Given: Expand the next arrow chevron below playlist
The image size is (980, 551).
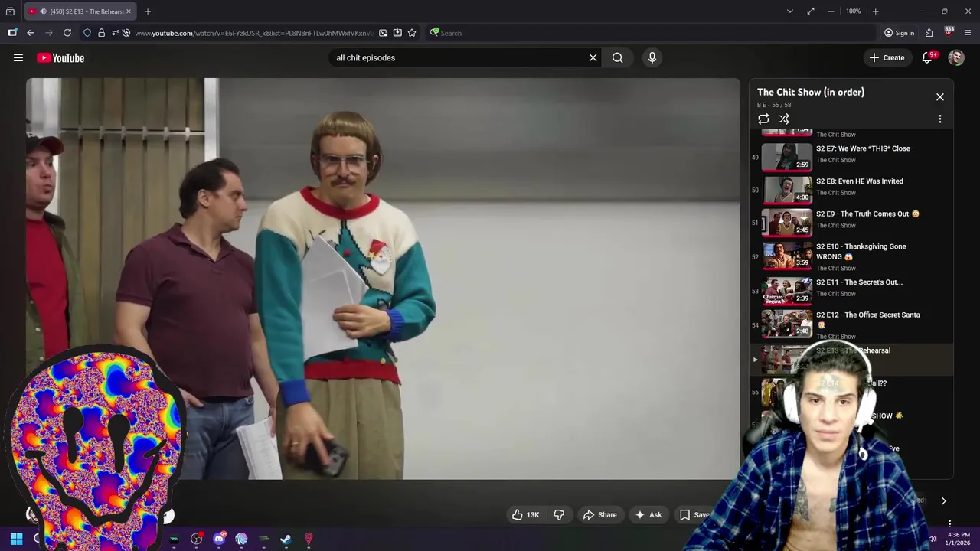Looking at the screenshot, I should (943, 501).
